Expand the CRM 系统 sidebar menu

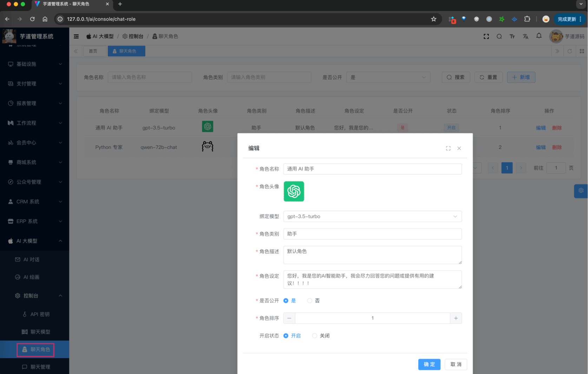[35, 202]
